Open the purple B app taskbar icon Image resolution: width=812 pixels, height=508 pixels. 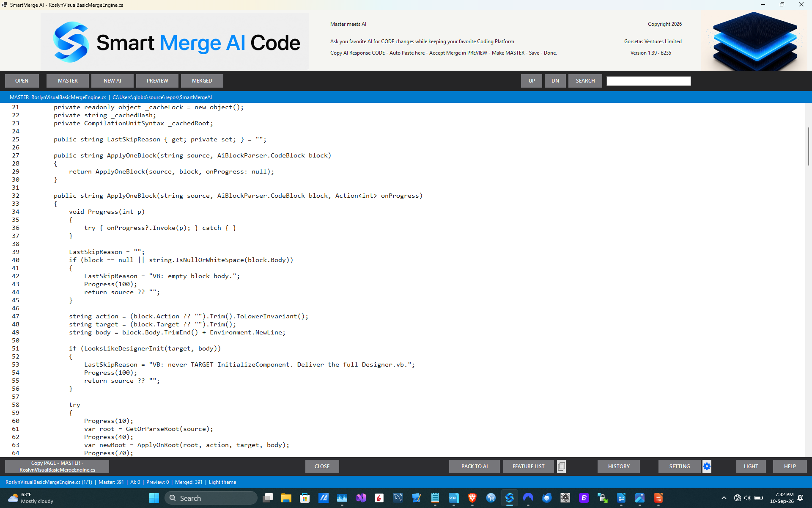point(584,498)
